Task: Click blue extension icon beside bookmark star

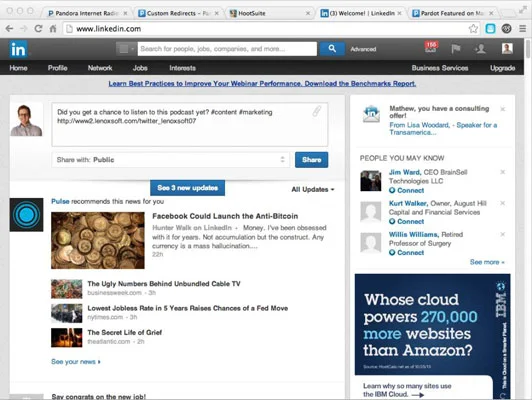Action: (x=490, y=29)
